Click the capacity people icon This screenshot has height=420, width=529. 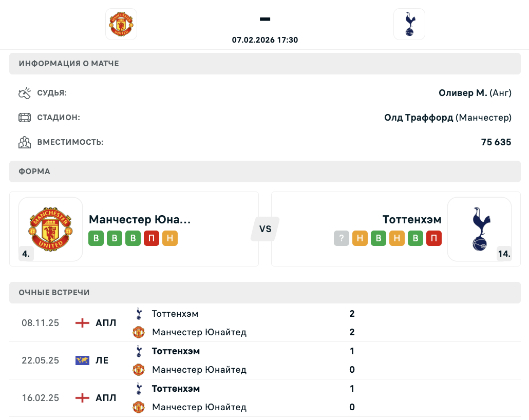[x=25, y=142]
